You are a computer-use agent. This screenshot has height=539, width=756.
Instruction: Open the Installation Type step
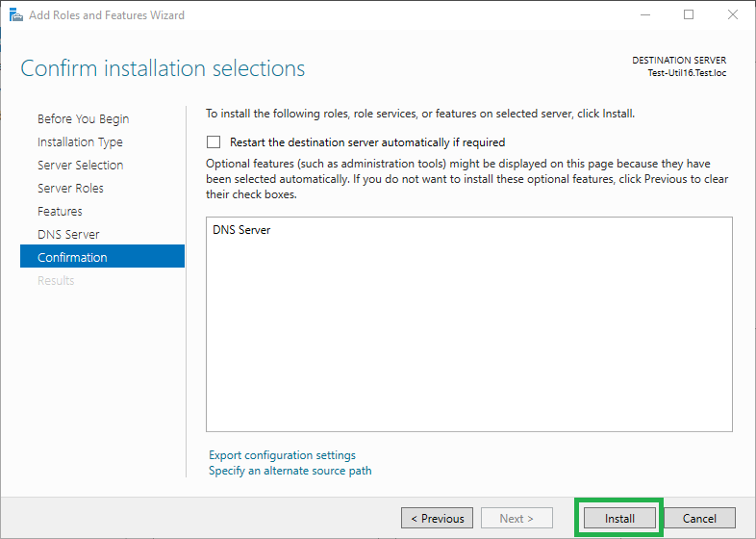[80, 141]
